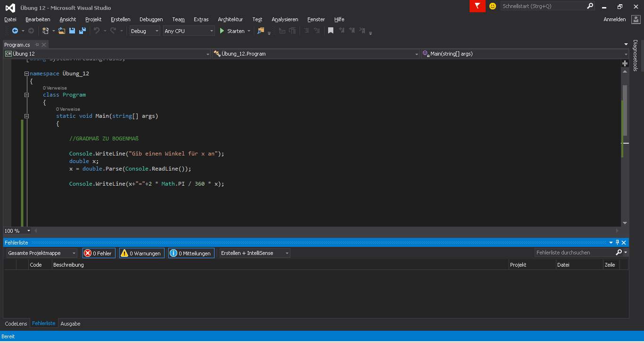Image resolution: width=644 pixels, height=343 pixels.
Task: Toggle the 0 Warnungen warnings filter
Action: click(x=141, y=253)
